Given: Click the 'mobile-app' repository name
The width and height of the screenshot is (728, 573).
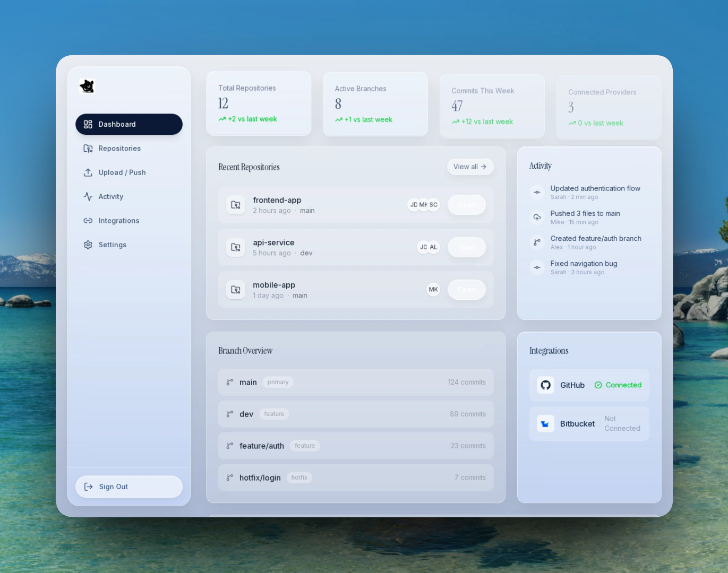Looking at the screenshot, I should pyautogui.click(x=274, y=285).
